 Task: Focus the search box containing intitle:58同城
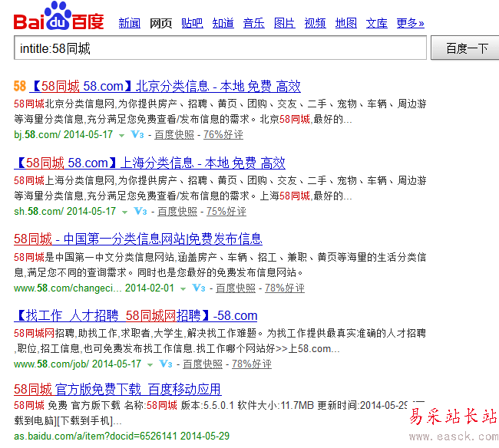[220, 48]
